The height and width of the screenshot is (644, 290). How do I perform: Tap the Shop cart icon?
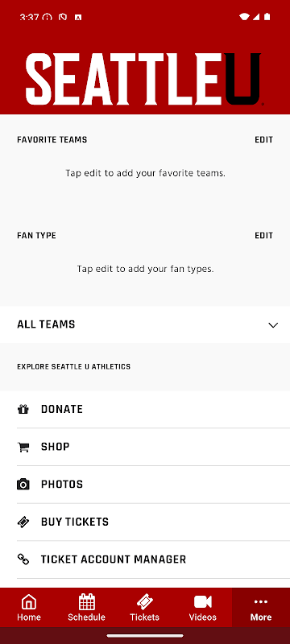[x=23, y=447]
